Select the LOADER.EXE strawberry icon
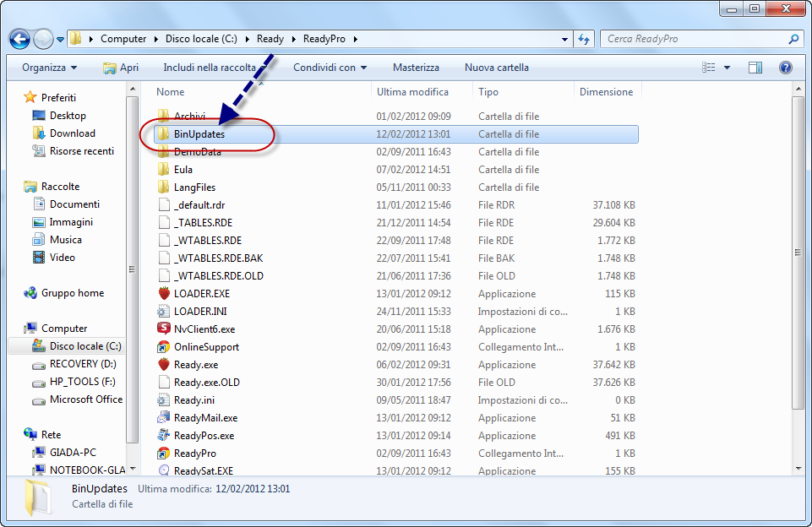The height and width of the screenshot is (527, 812). 164,294
